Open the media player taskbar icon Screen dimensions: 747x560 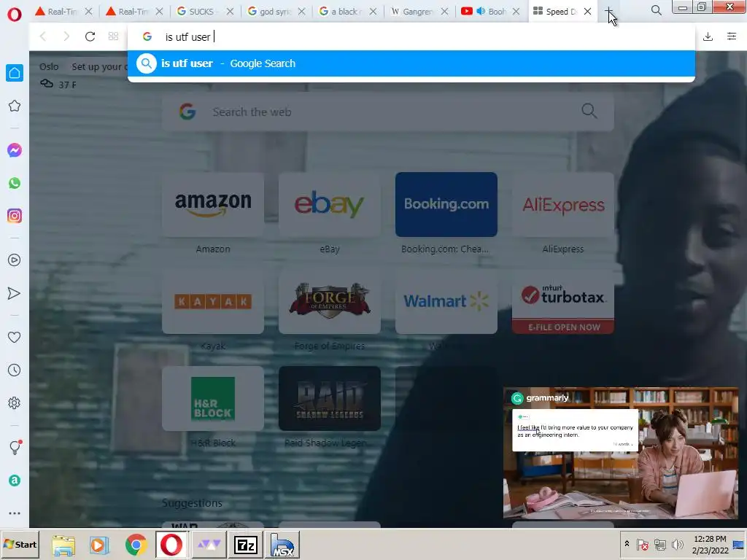[99, 545]
